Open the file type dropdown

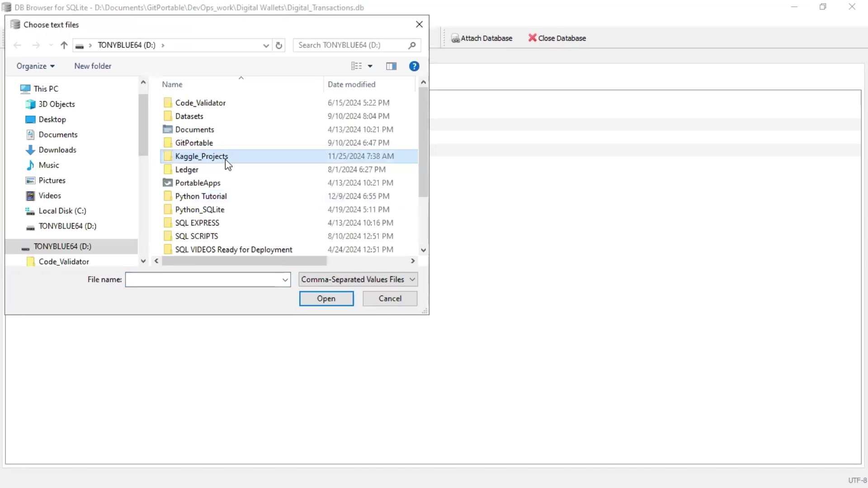358,279
